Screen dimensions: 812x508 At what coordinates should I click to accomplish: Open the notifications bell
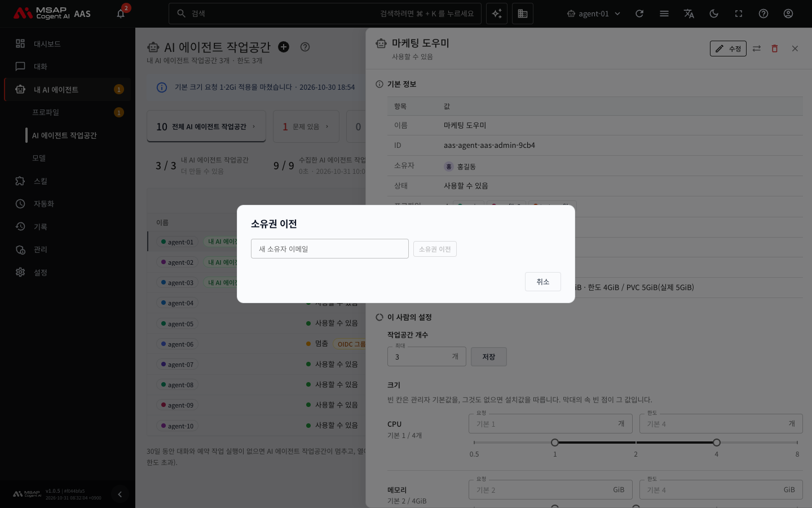[x=121, y=14]
